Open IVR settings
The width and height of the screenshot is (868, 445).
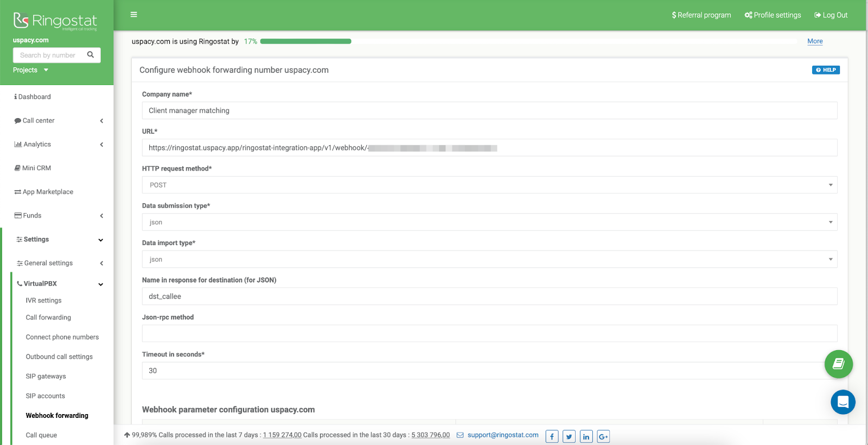[43, 300]
